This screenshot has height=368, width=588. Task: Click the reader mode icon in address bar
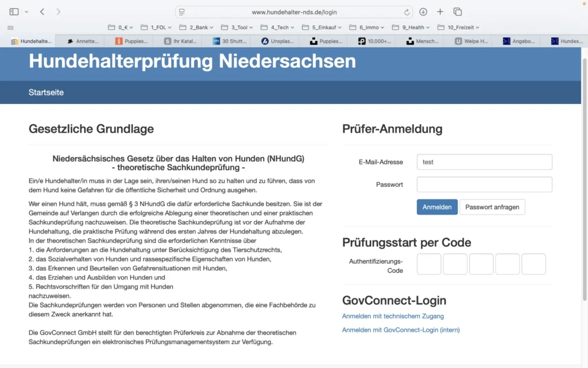182,12
